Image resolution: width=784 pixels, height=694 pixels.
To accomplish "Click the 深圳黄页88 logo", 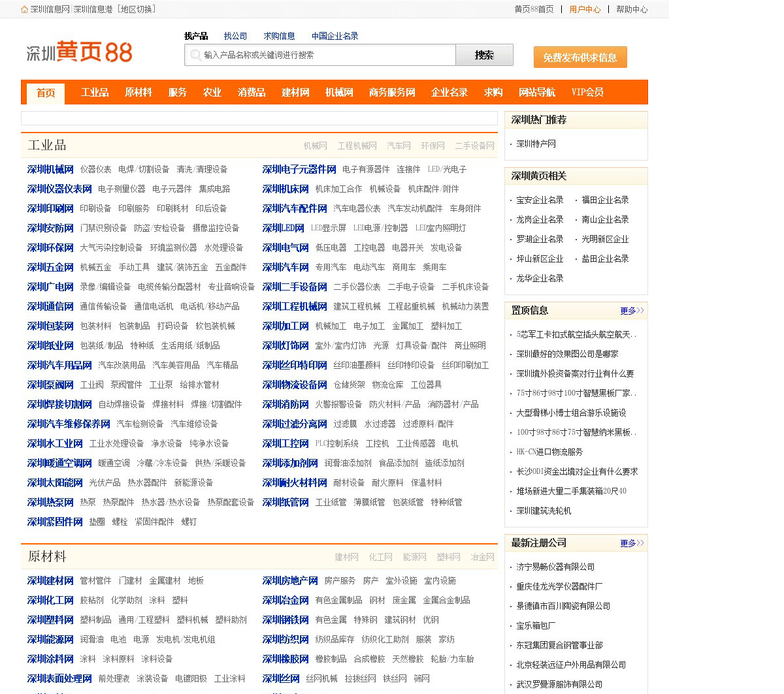I will [79, 52].
